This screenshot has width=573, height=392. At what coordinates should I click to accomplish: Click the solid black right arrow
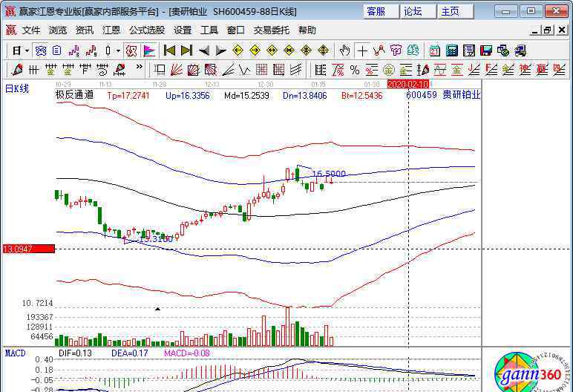(220, 50)
